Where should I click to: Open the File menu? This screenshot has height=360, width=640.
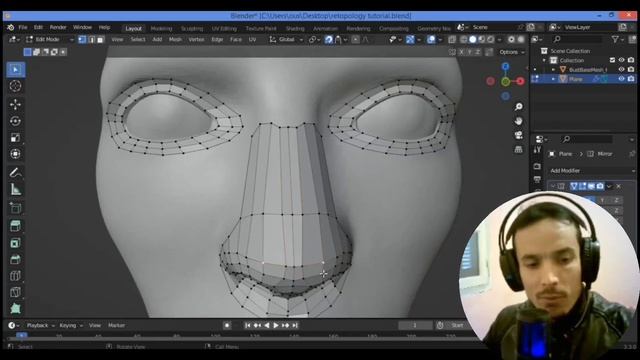click(x=23, y=27)
